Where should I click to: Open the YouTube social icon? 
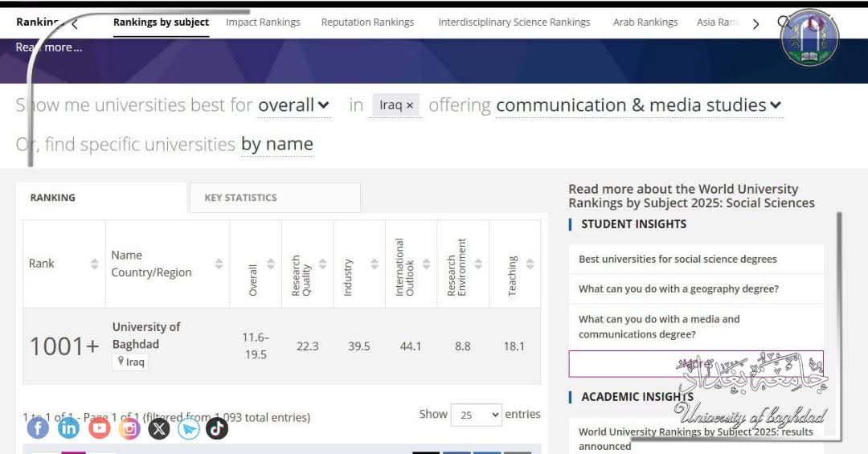99,428
